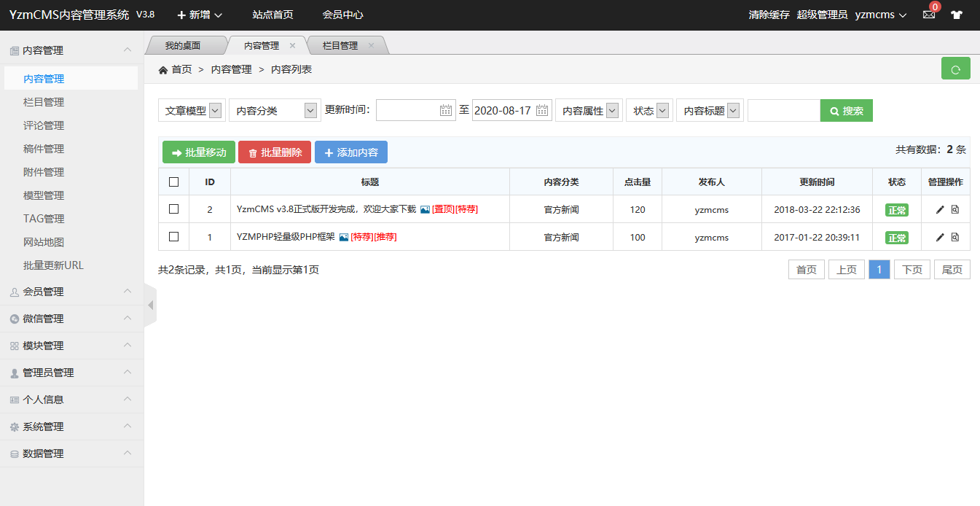Click the preview icon for row ID 1
Image resolution: width=980 pixels, height=506 pixels.
pyautogui.click(x=955, y=237)
